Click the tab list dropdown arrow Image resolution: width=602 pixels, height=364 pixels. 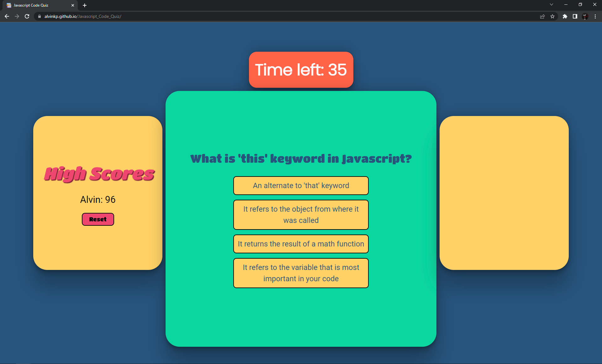[x=551, y=5]
